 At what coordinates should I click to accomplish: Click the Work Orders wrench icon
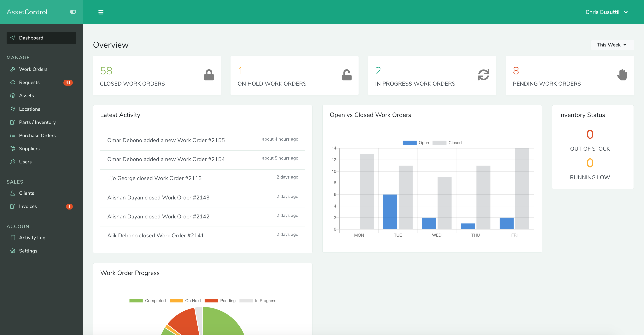13,69
